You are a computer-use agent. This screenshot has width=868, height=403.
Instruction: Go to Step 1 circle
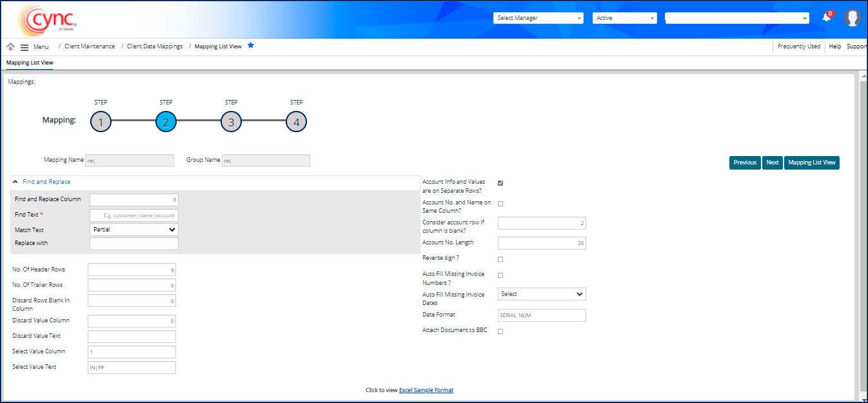coord(101,122)
